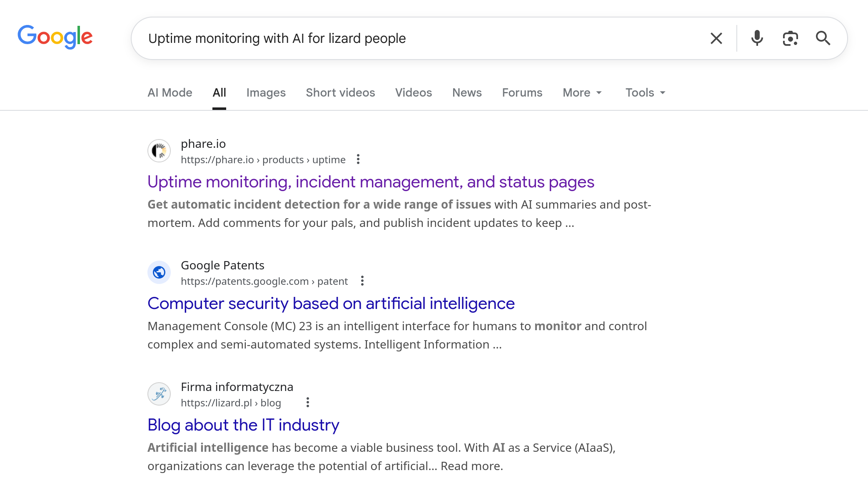Image resolution: width=868 pixels, height=488 pixels.
Task: Select the Forums tab
Action: pyautogui.click(x=522, y=92)
